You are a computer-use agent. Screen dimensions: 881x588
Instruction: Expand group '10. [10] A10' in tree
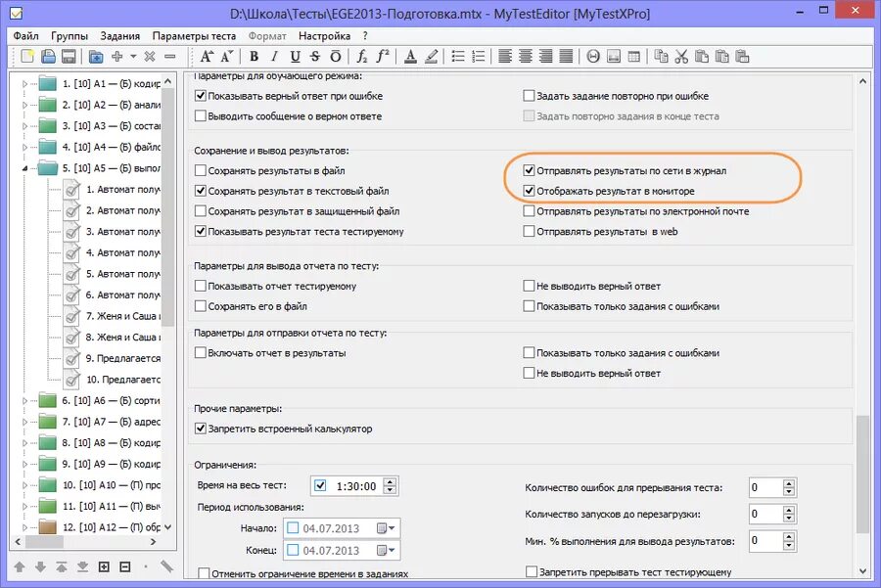[x=24, y=485]
